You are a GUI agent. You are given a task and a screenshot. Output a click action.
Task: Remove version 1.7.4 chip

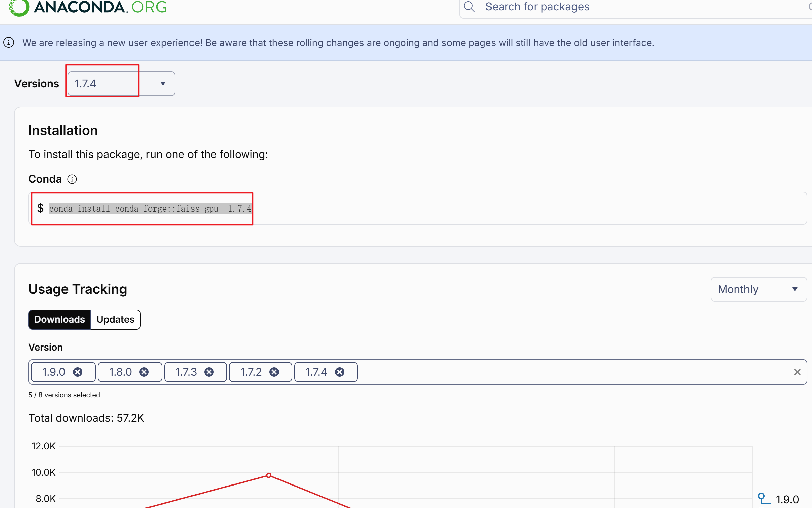tap(340, 372)
